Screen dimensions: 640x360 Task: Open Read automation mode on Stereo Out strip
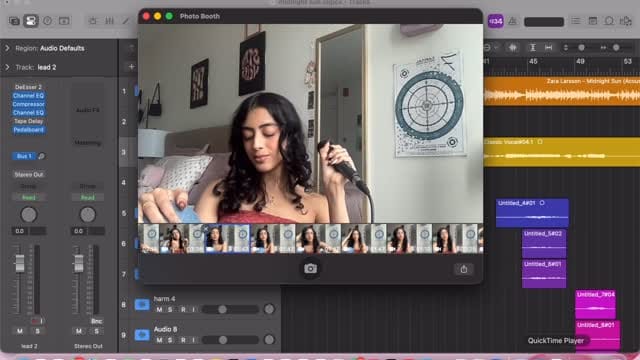point(87,198)
